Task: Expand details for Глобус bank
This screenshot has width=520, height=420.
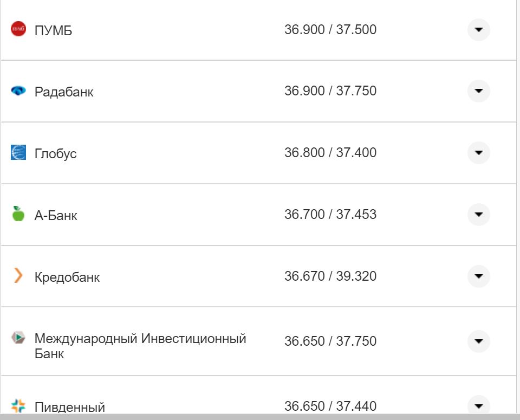Action: click(478, 153)
